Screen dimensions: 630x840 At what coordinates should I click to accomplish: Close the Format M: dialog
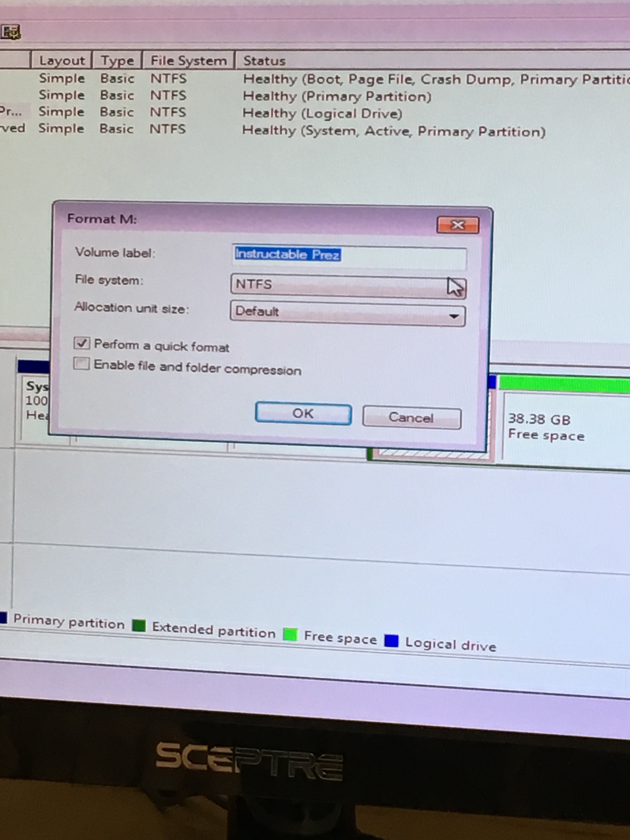(457, 225)
